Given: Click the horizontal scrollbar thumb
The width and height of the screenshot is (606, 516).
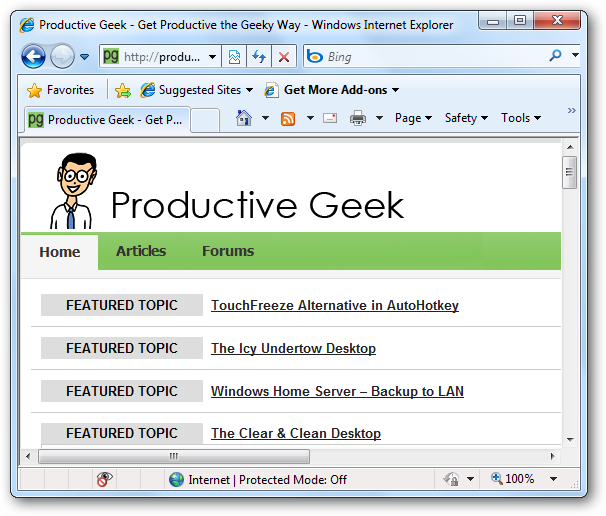Looking at the screenshot, I should pos(174,456).
